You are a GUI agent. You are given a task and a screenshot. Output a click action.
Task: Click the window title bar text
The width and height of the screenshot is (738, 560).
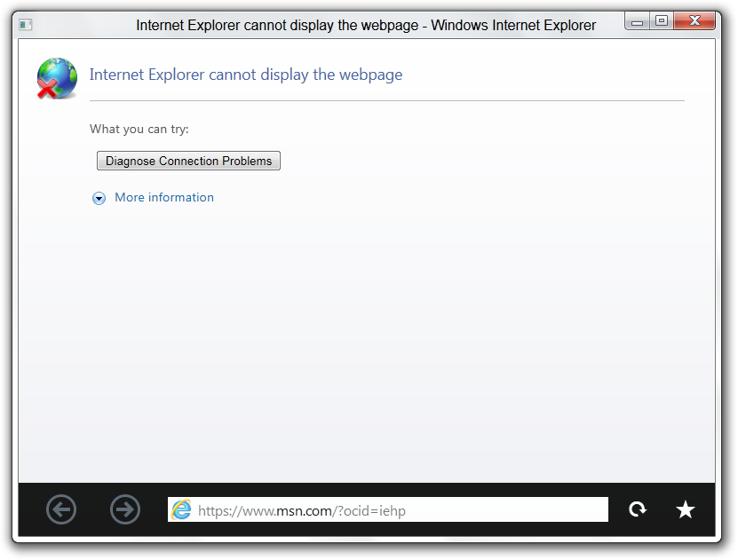[x=366, y=25]
